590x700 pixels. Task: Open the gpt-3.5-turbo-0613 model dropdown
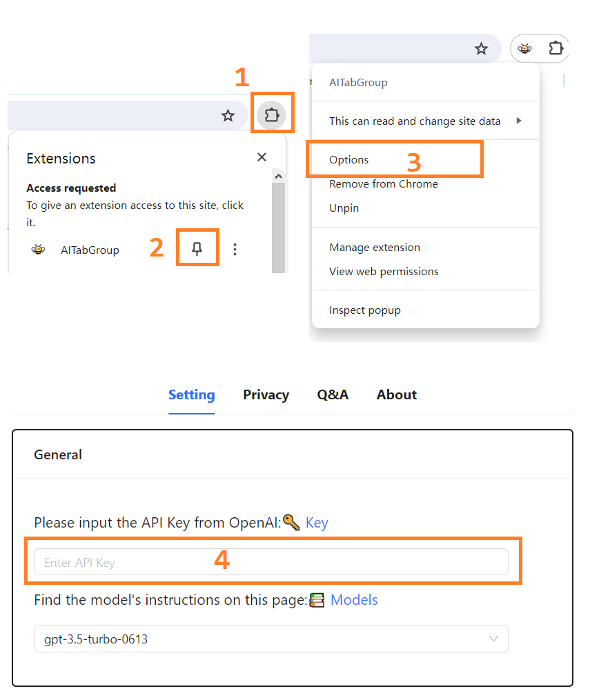pos(271,639)
